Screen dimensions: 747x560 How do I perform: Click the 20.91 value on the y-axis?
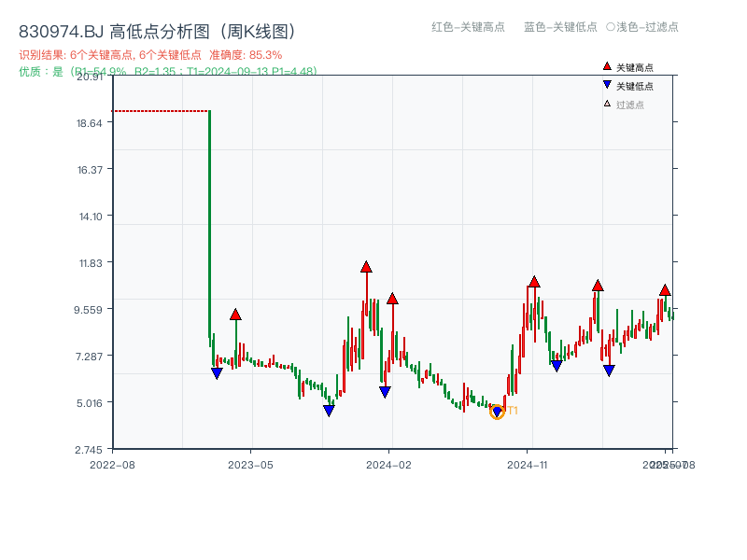tap(91, 79)
